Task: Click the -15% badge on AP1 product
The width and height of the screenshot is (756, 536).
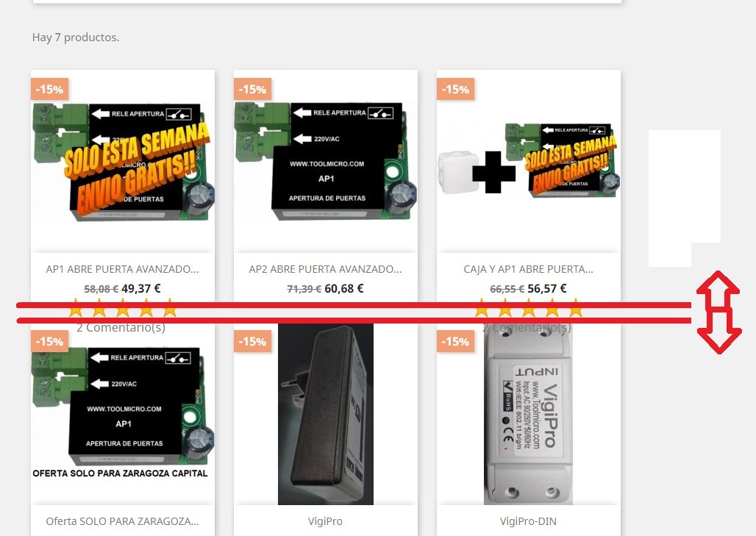Action: [x=50, y=89]
